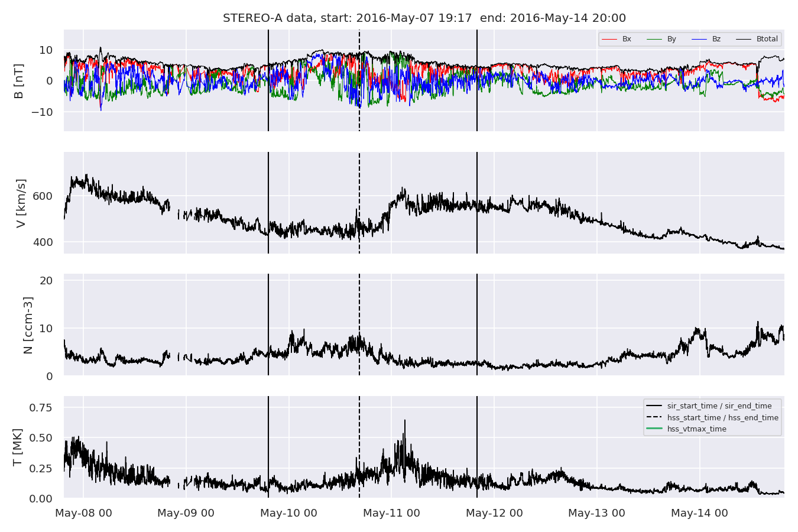Click the sir start line in density panel
Screen dimensions: 798x532
268,325
